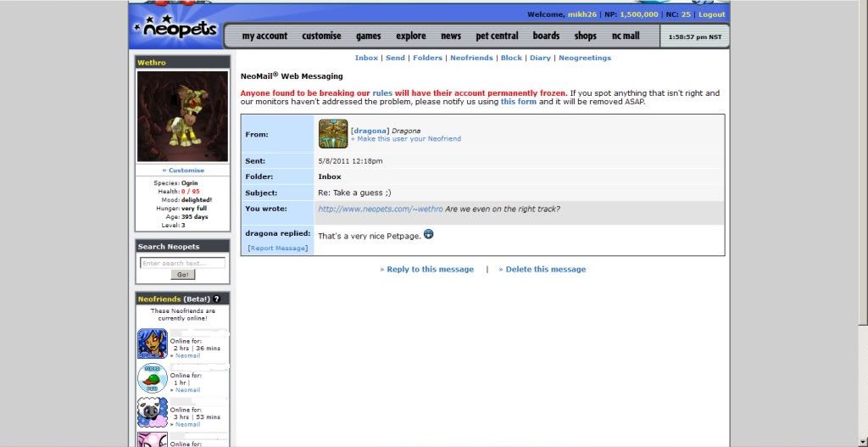The image size is (868, 447).
Task: Click the Wethro pet name header
Action: (x=152, y=63)
